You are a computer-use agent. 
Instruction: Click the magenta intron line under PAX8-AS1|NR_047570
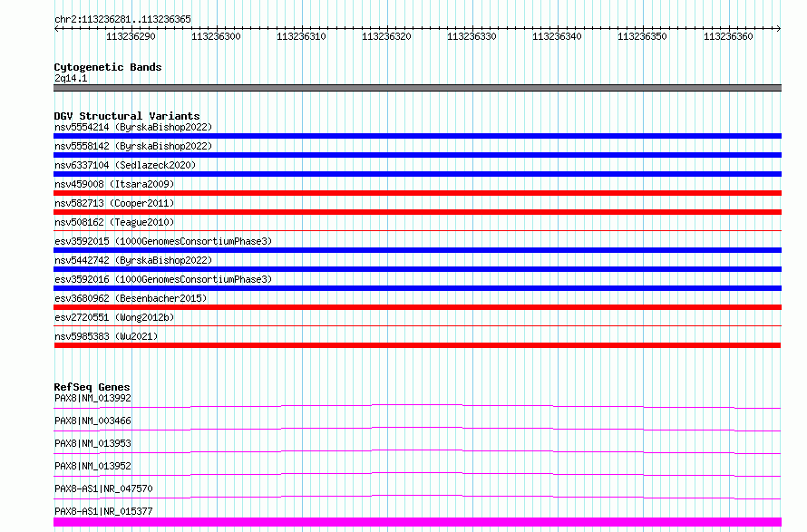pos(417,497)
